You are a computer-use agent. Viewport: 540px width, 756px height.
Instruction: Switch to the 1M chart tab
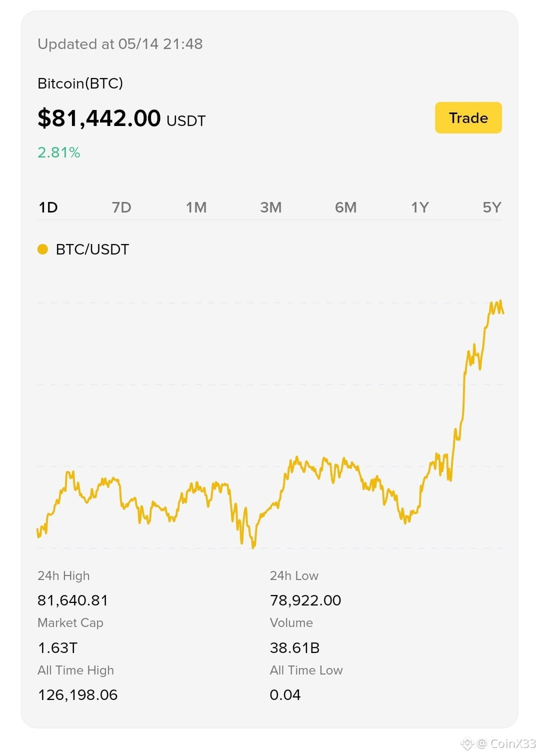coord(196,207)
